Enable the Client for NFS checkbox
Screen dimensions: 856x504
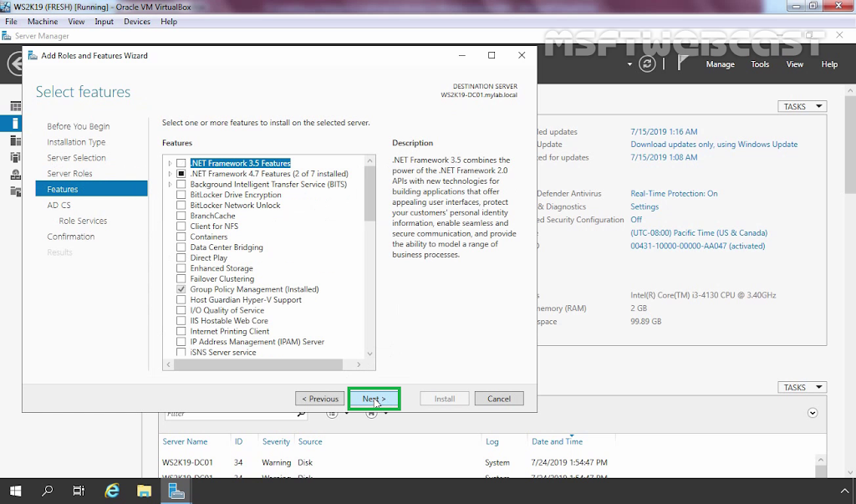pos(181,226)
